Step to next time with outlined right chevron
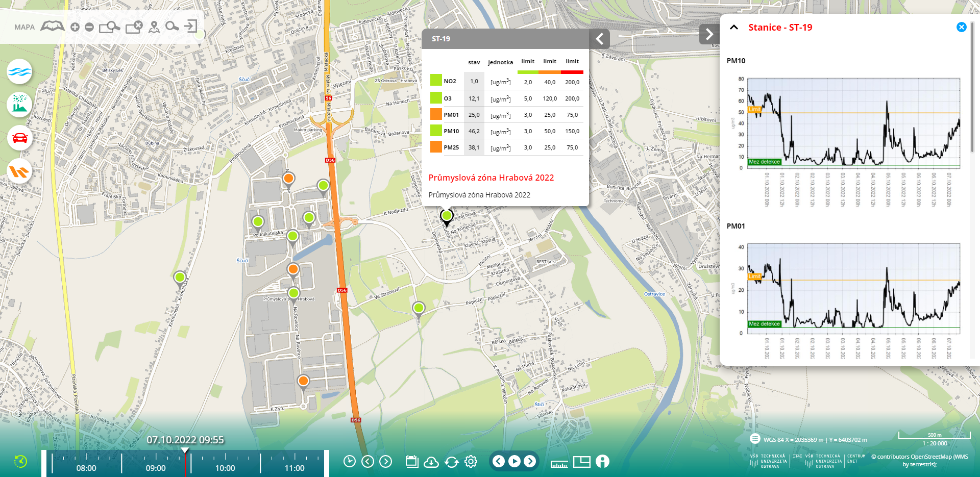Screen dimensions: 980x477 point(386,462)
